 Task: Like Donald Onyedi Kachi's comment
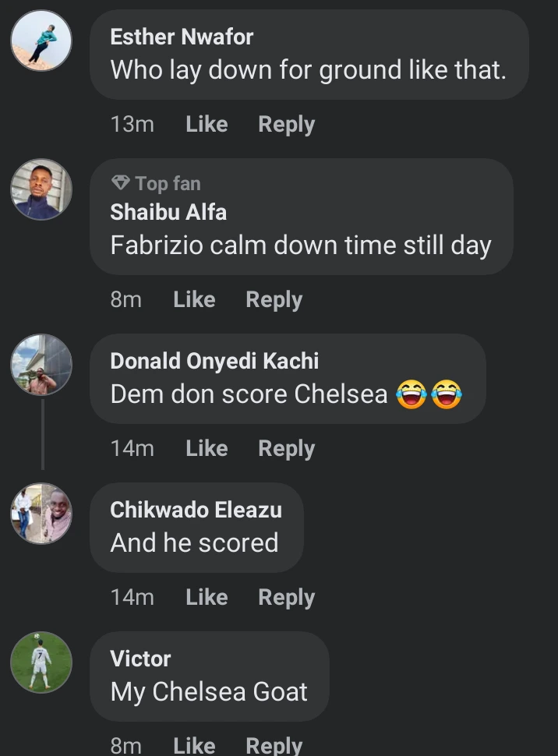pos(207,448)
